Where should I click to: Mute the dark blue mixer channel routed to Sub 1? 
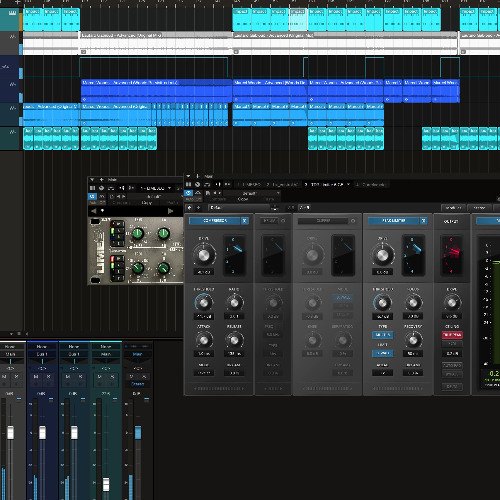36,377
